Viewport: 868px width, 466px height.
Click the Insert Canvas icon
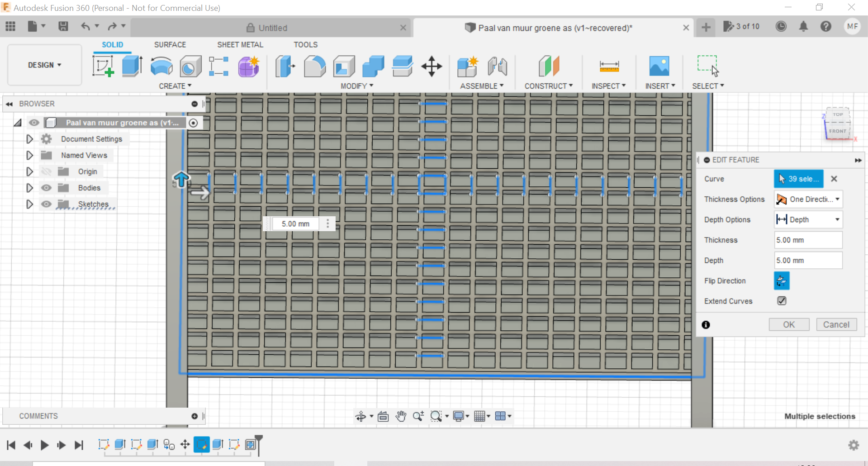(x=659, y=66)
